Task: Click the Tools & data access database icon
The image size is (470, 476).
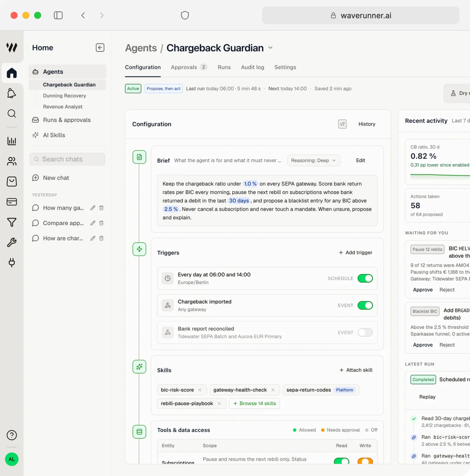Action: point(139,432)
